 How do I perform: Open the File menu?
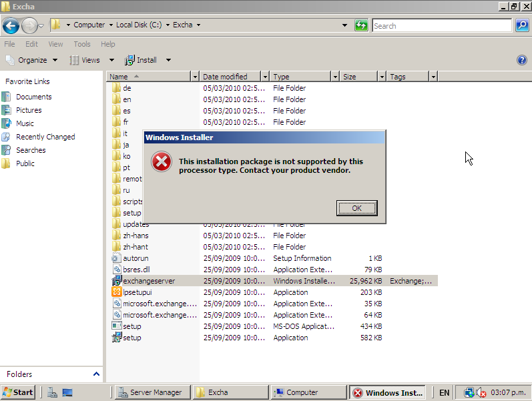click(9, 44)
